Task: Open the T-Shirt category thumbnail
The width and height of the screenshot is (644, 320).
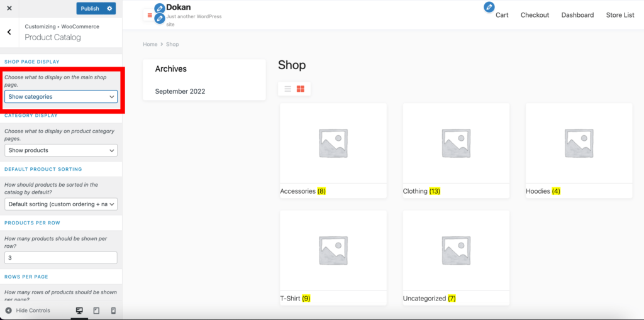Action: (x=333, y=251)
